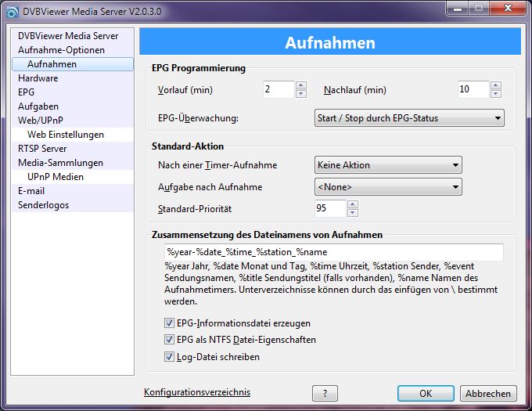Viewport: 532px width, 411px height.
Task: Select Hardware in the settings tree
Action: pyautogui.click(x=38, y=78)
